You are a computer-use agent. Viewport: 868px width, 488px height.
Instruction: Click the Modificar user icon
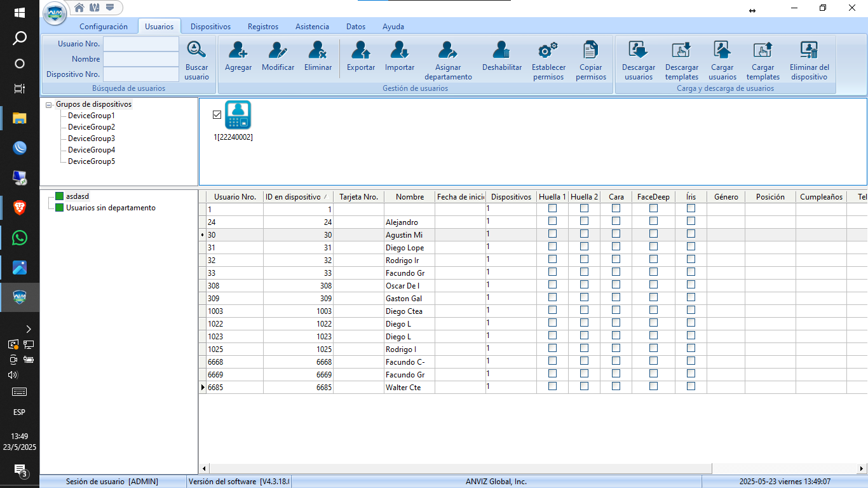tap(278, 50)
